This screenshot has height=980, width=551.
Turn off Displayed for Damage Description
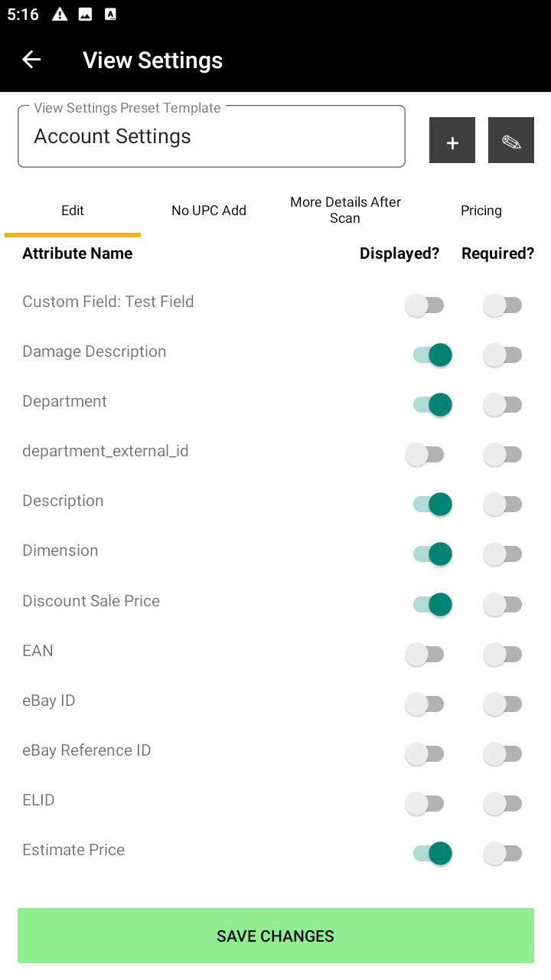coord(432,355)
